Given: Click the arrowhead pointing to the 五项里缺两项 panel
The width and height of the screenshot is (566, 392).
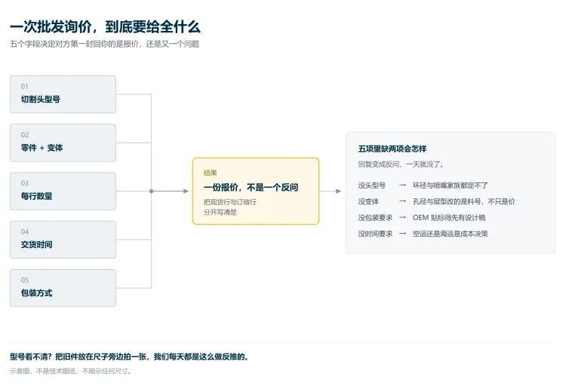Looking at the screenshot, I should (x=339, y=191).
